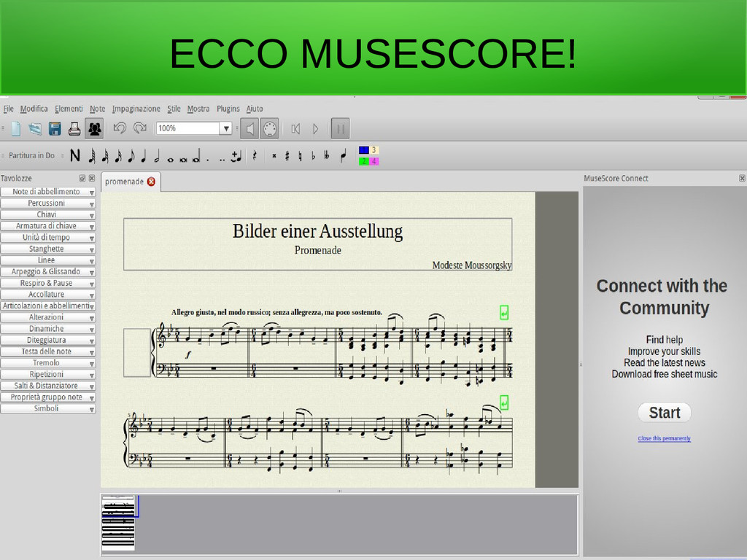Save the score using the floppy disk icon
The height and width of the screenshot is (560, 747).
click(x=55, y=128)
